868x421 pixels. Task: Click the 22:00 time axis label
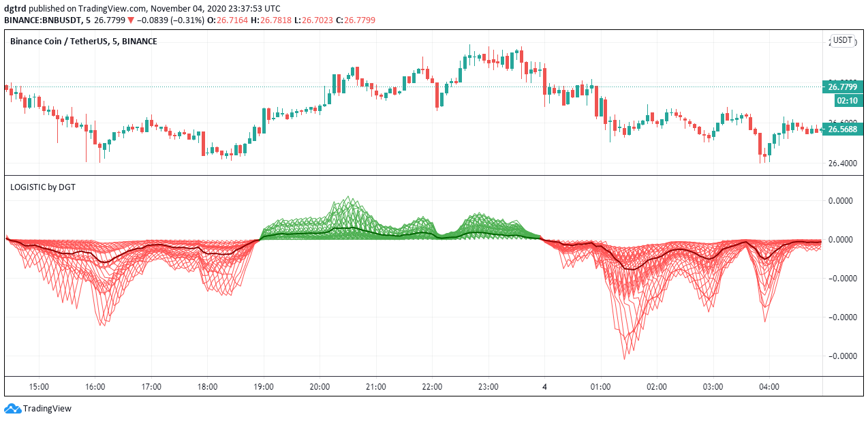[432, 386]
